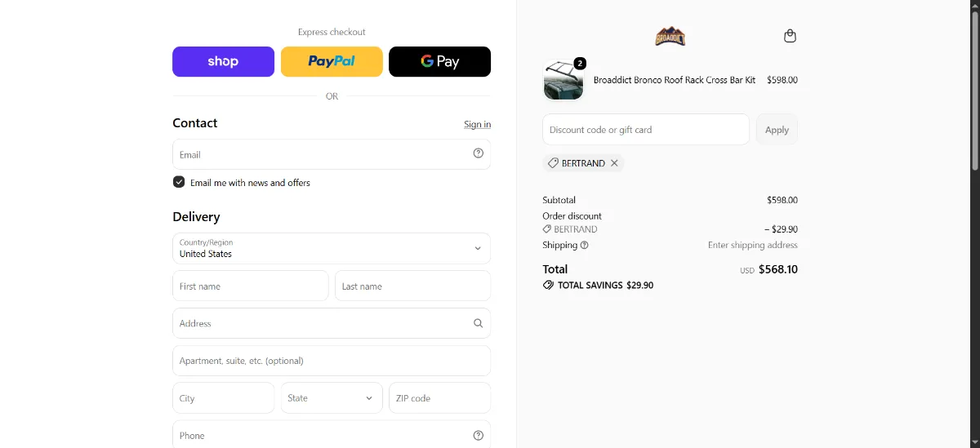Image resolution: width=980 pixels, height=448 pixels.
Task: Focus the Phone input field
Action: coord(332,436)
